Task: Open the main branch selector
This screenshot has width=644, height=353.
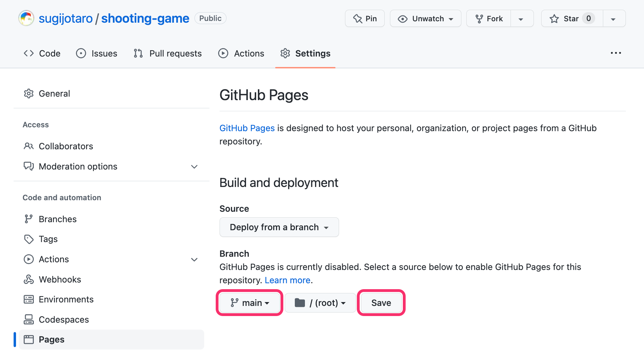Action: tap(249, 303)
